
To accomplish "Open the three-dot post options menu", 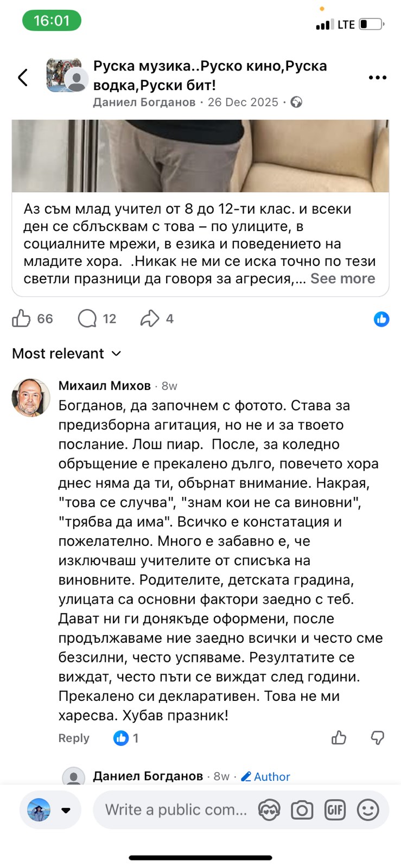I will [x=377, y=78].
